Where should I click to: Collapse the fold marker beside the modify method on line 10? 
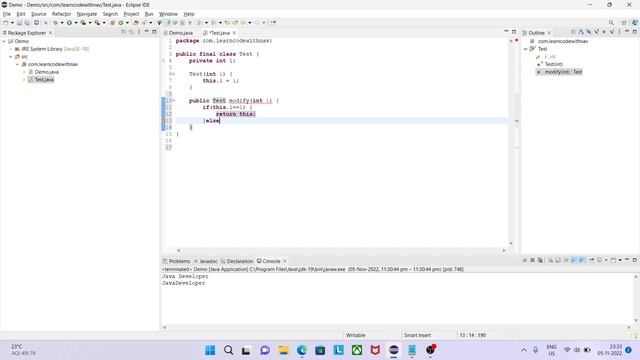(173, 100)
